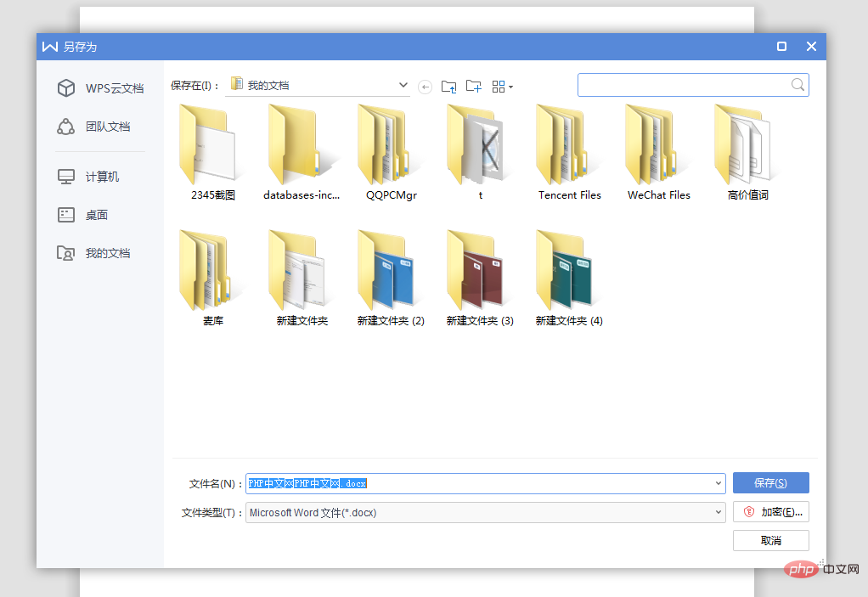Go back using the circular back arrow
Image resolution: width=868 pixels, height=597 pixels.
point(425,87)
